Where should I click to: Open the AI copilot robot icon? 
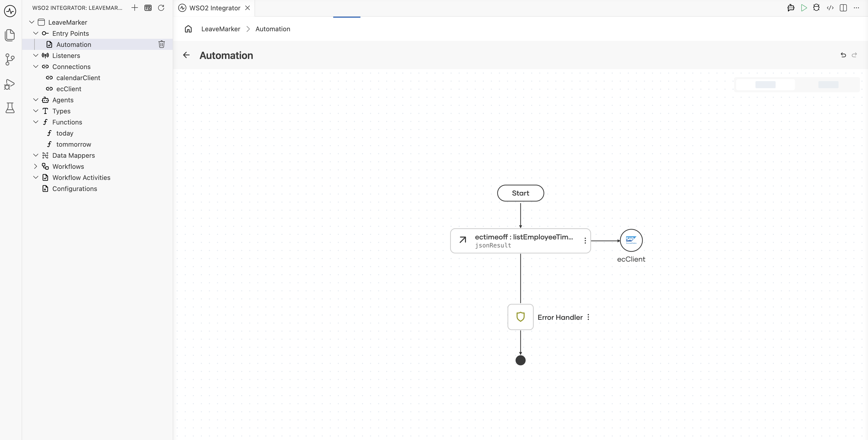[x=791, y=8]
